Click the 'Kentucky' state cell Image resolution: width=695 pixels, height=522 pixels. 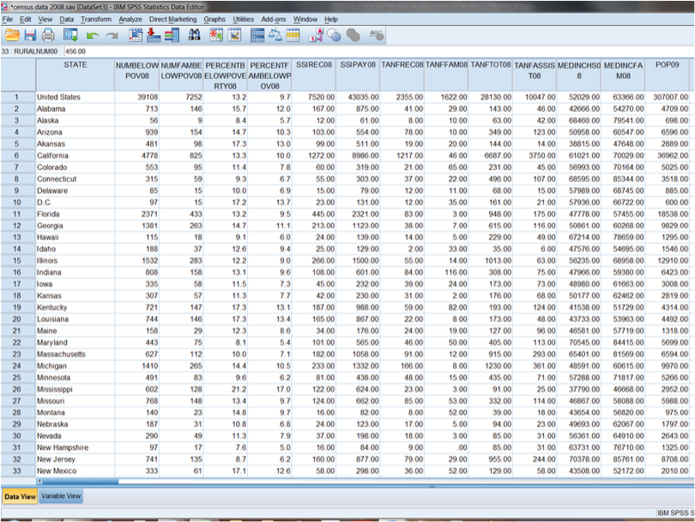pos(75,307)
